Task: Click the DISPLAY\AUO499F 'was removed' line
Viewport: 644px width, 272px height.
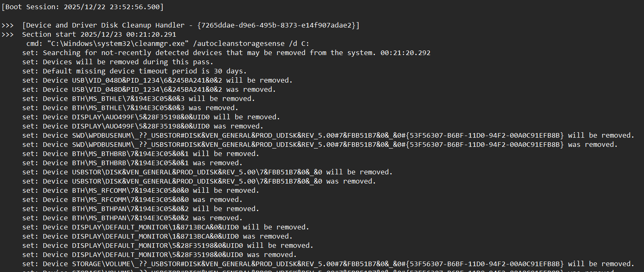Action: (x=143, y=126)
